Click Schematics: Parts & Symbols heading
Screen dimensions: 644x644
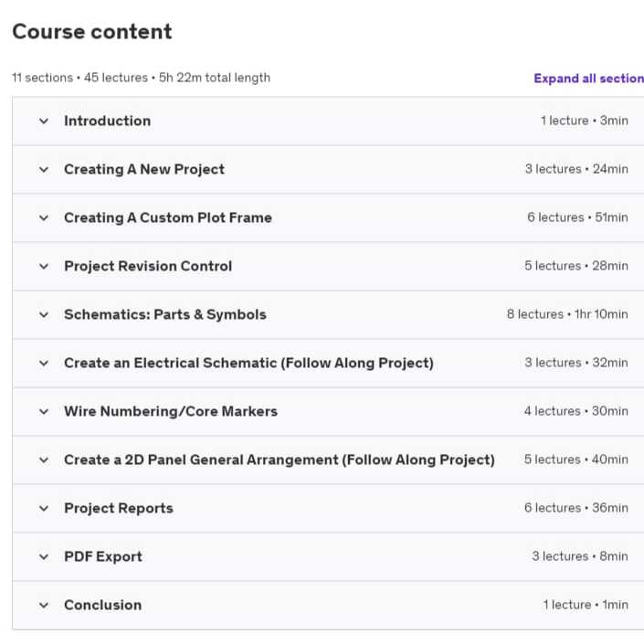[164, 314]
